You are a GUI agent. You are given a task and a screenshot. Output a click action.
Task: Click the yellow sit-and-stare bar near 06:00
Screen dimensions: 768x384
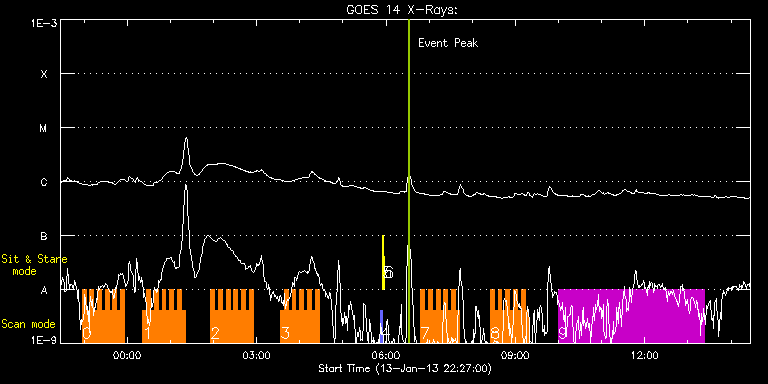tap(384, 263)
